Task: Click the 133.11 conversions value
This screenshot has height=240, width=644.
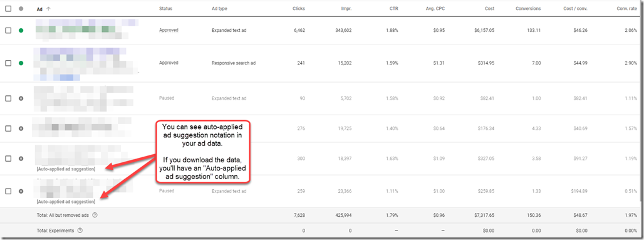Action: point(534,30)
